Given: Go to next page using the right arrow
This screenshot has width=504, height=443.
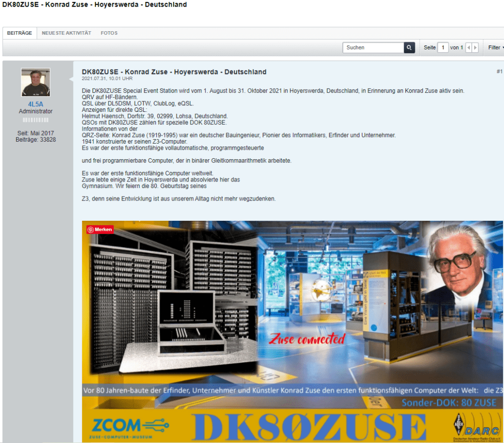Looking at the screenshot, I should (474, 47).
